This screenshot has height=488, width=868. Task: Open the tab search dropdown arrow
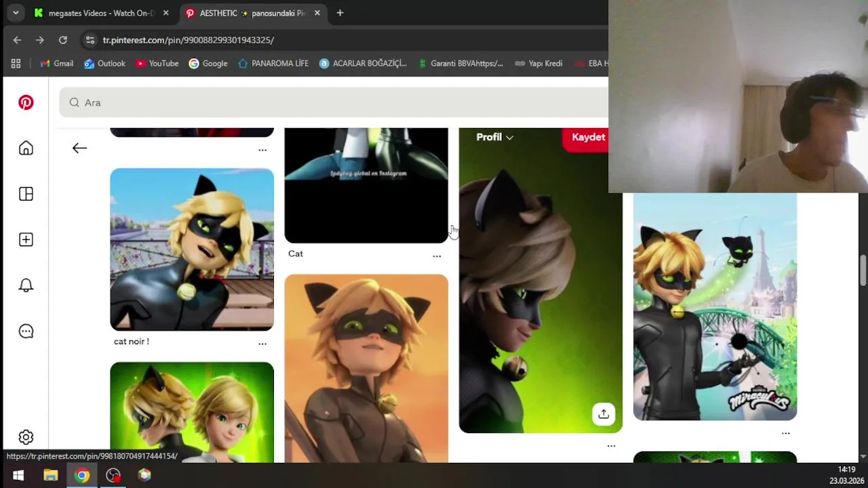(x=16, y=13)
